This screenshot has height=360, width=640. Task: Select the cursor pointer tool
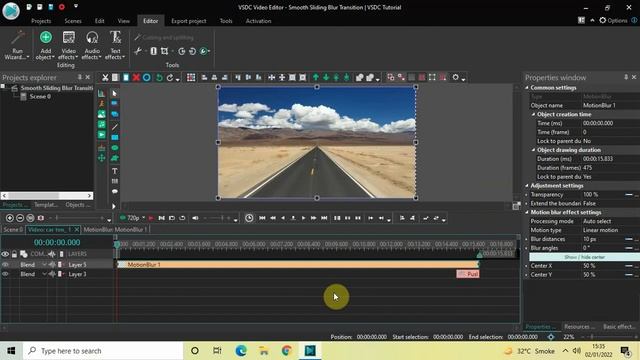(114, 93)
